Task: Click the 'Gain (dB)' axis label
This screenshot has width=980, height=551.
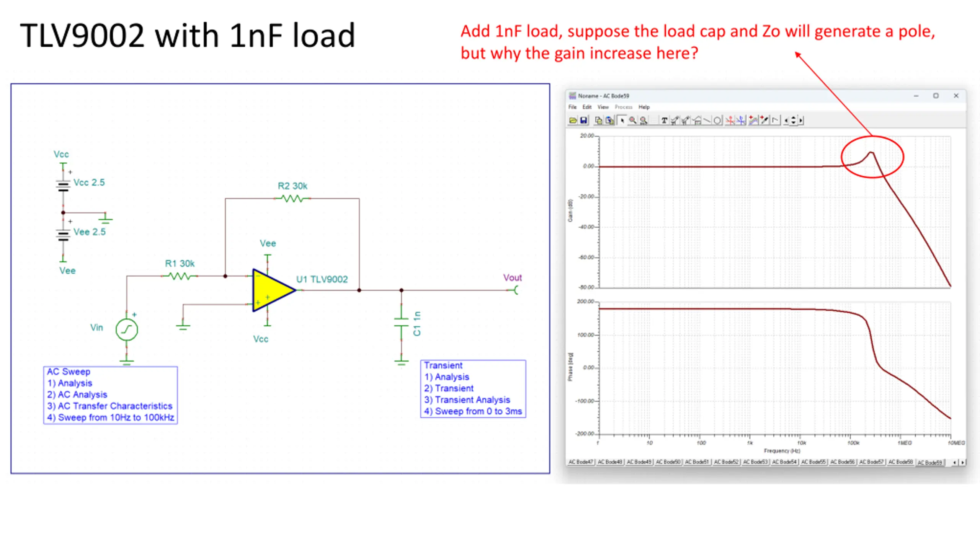Action: (570, 210)
